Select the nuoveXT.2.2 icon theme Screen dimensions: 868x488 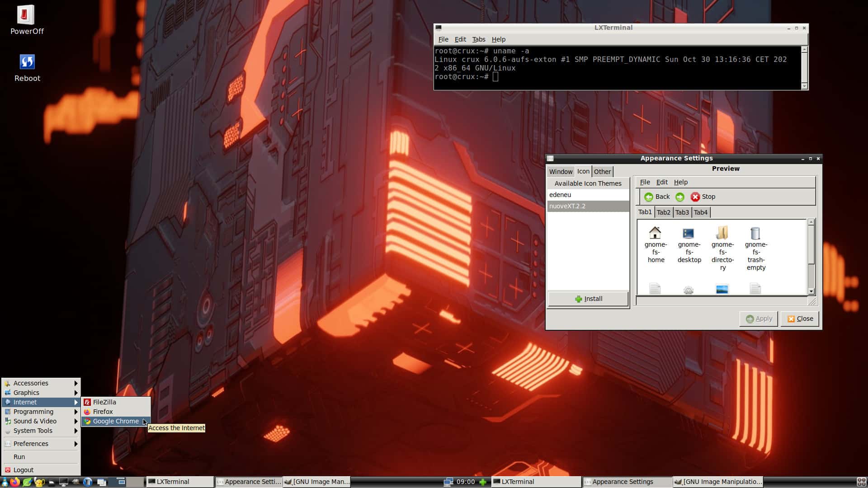(x=588, y=206)
